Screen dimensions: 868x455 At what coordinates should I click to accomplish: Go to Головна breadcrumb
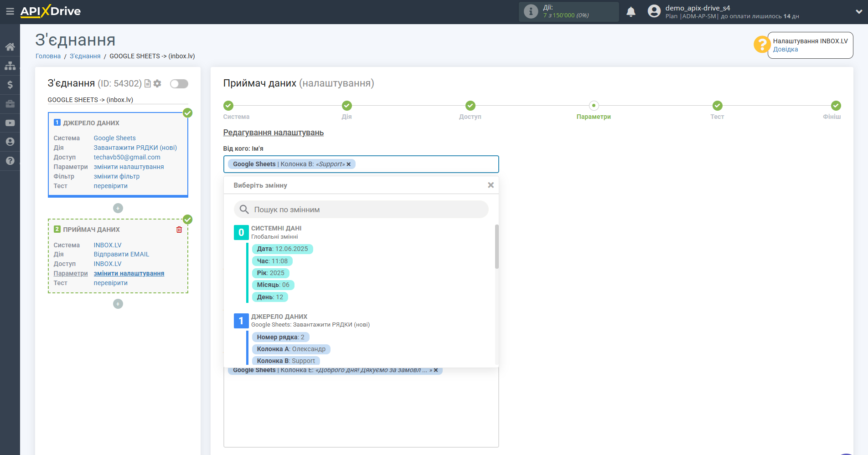pyautogui.click(x=48, y=56)
